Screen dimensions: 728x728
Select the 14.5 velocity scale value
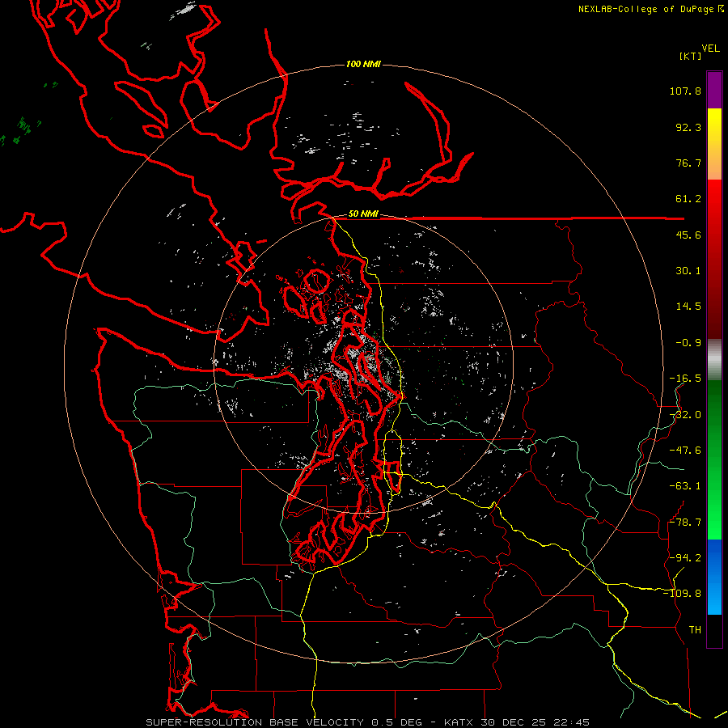click(x=688, y=307)
